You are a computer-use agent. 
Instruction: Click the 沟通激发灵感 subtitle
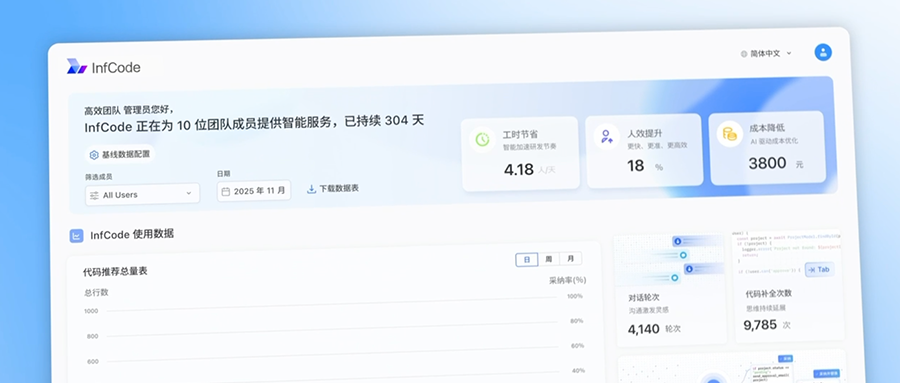pyautogui.click(x=648, y=310)
